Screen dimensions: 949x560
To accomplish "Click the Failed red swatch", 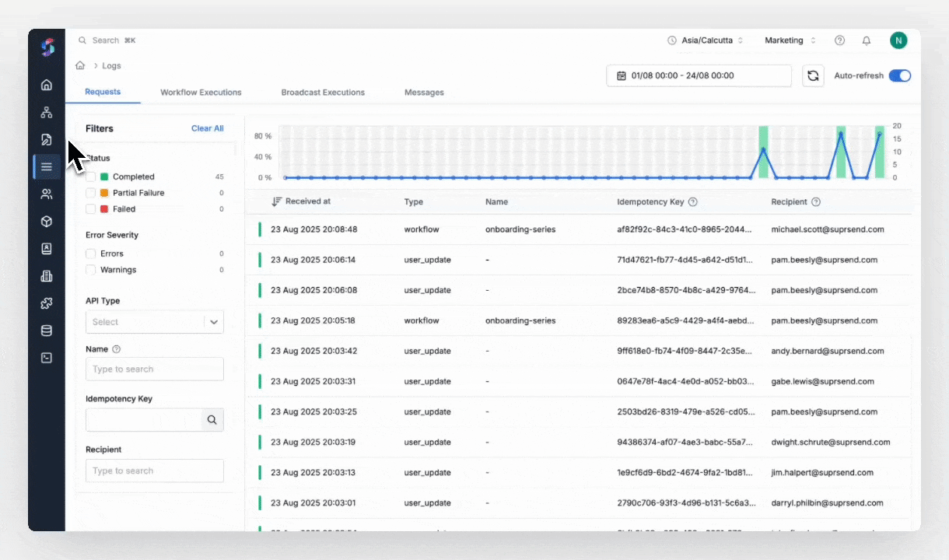I will pyautogui.click(x=104, y=209).
